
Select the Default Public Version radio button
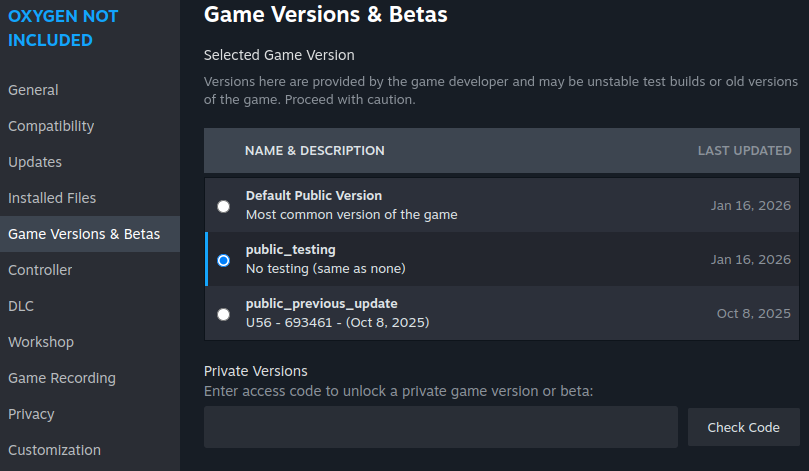(223, 206)
